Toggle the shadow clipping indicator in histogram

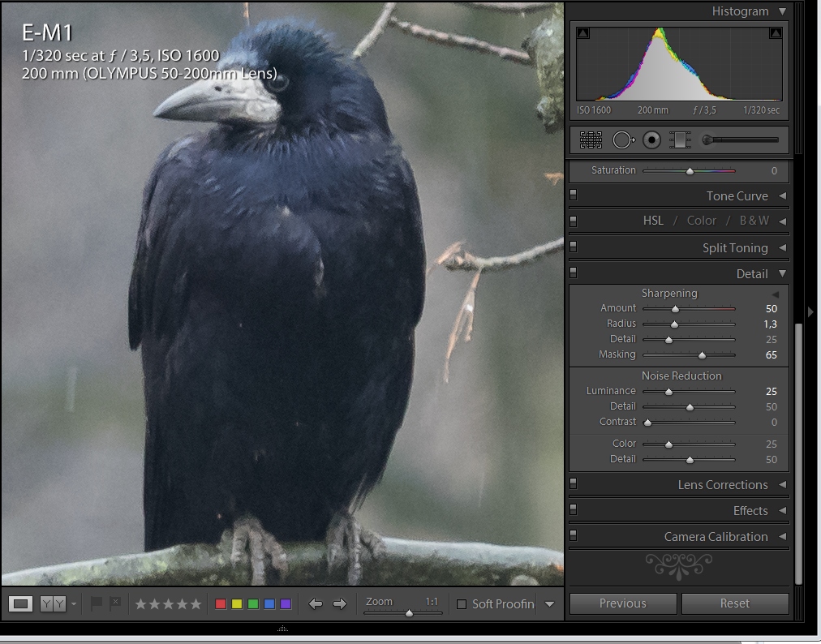click(x=583, y=33)
